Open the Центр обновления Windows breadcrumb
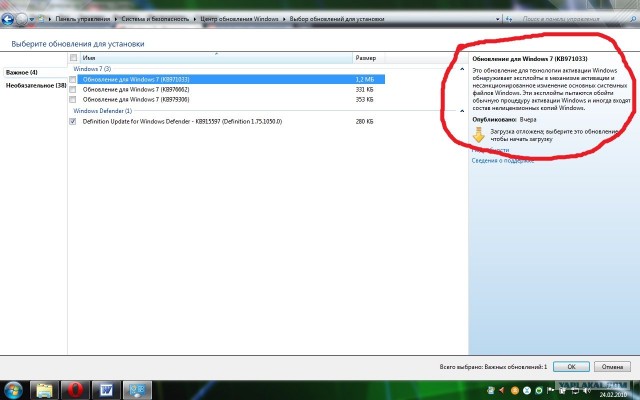This screenshot has height=400, width=640. pos(239,19)
